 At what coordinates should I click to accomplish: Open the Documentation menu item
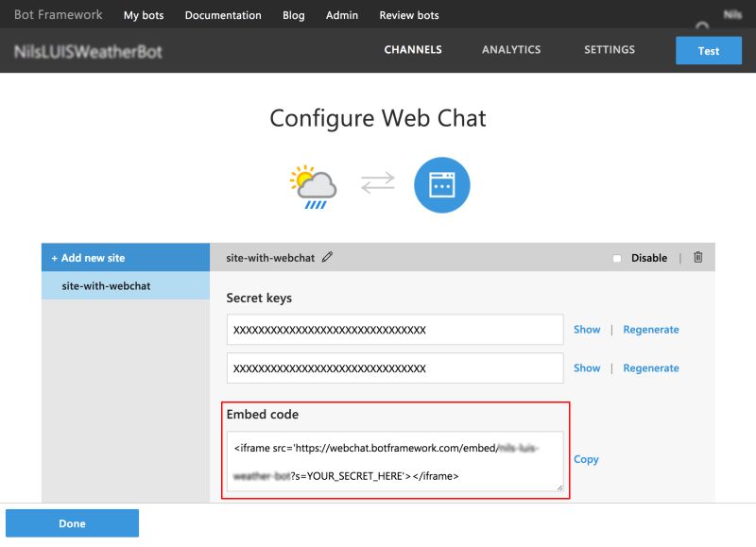click(x=223, y=15)
